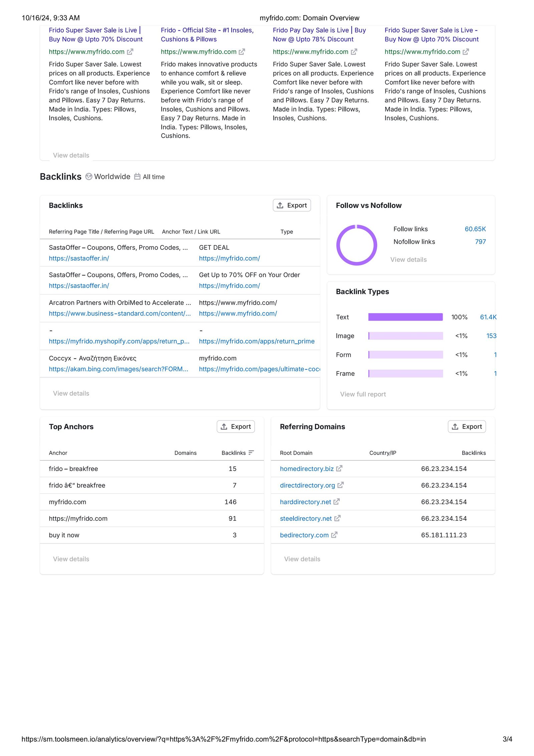Open View full report under Backlink Types
This screenshot has width=534, height=756.
(x=363, y=394)
